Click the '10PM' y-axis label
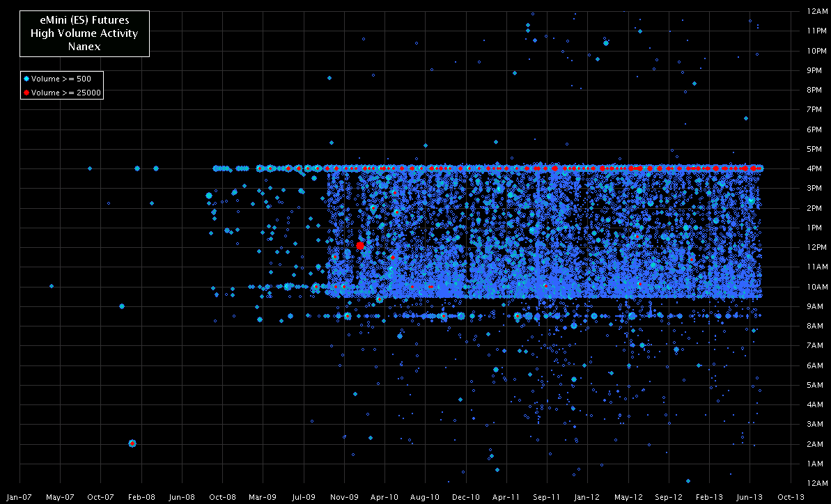Viewport: 831px width, 504px height. click(817, 51)
